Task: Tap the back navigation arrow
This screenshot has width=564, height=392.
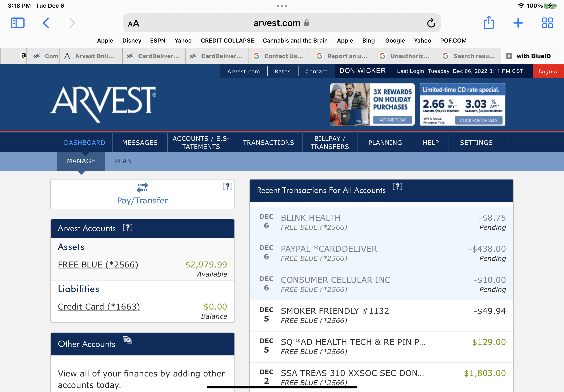Action: pos(46,23)
